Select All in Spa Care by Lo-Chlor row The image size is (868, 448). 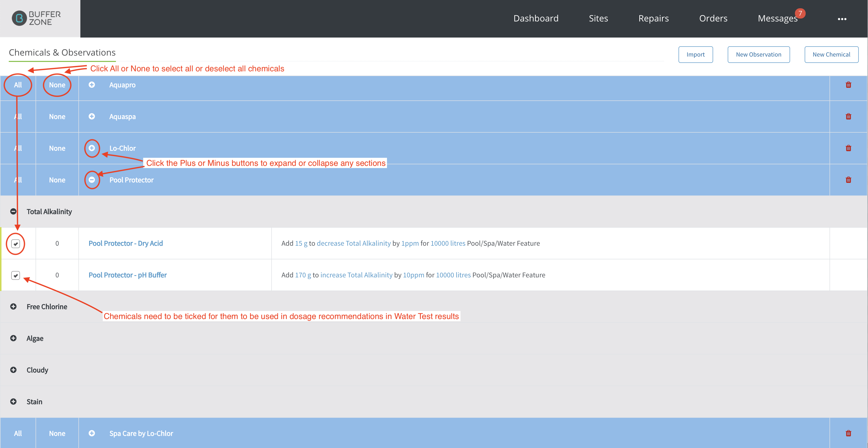coord(18,433)
